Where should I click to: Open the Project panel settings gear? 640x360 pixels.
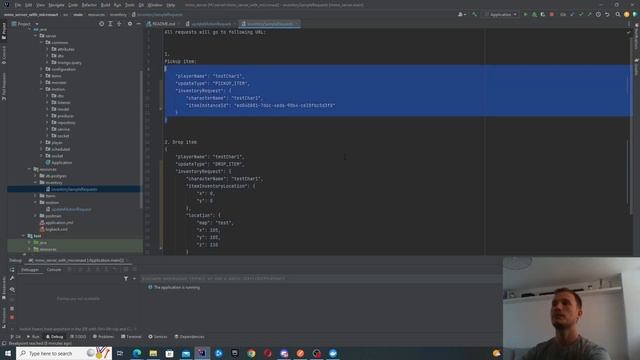coord(130,24)
